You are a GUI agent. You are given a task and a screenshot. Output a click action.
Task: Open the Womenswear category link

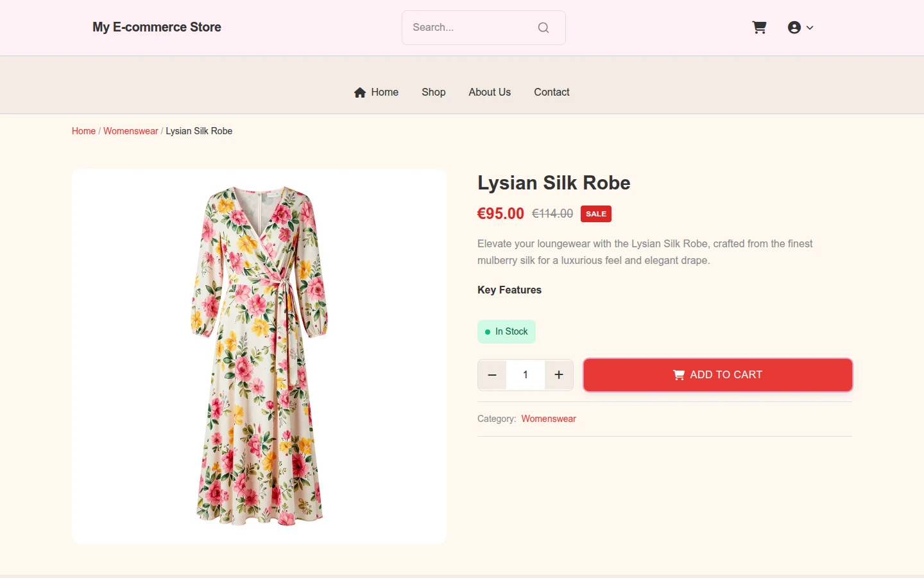click(549, 419)
